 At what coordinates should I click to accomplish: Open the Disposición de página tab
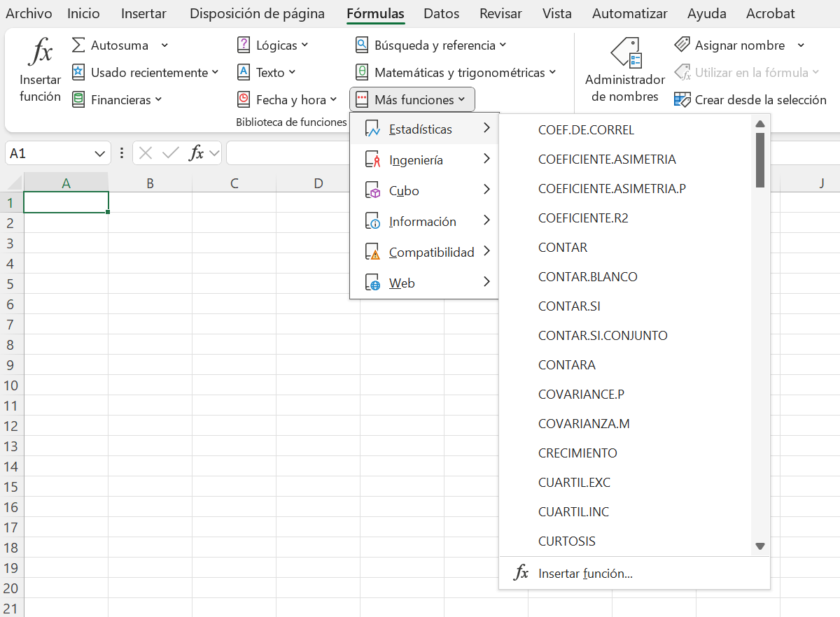click(x=257, y=13)
